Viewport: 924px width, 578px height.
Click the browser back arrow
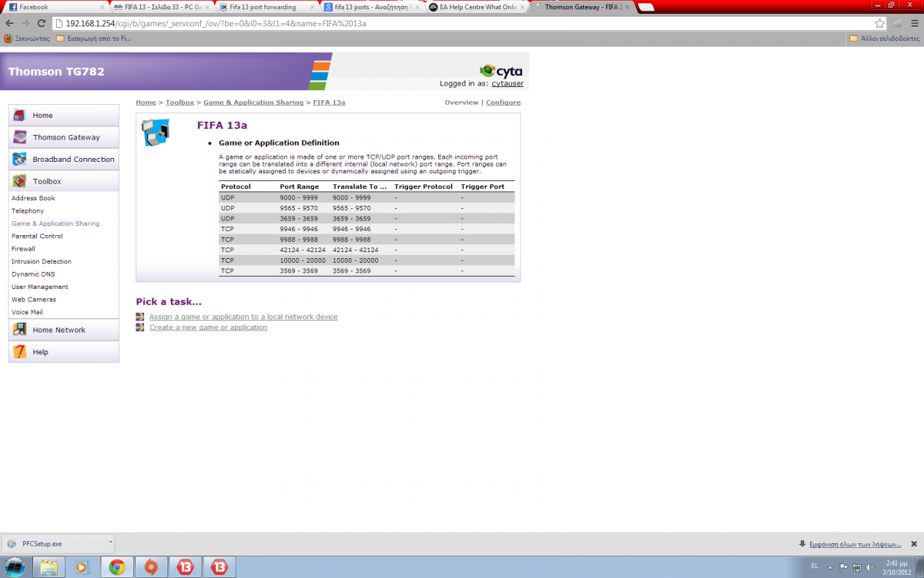tap(8, 23)
